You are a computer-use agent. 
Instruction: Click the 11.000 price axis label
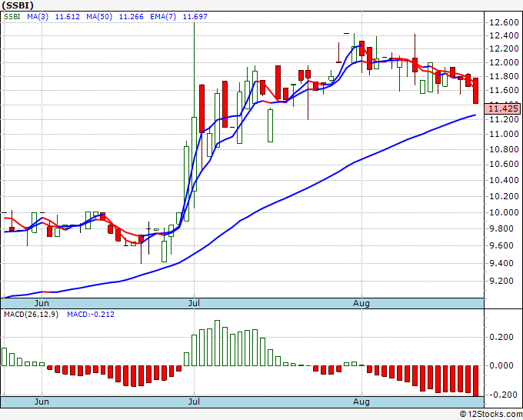tap(504, 134)
